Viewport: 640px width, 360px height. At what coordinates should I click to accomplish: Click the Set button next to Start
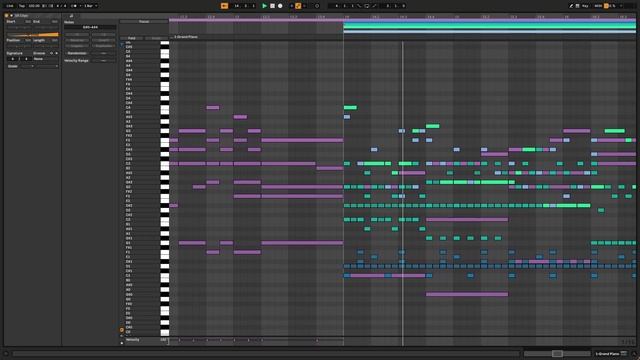click(28, 21)
